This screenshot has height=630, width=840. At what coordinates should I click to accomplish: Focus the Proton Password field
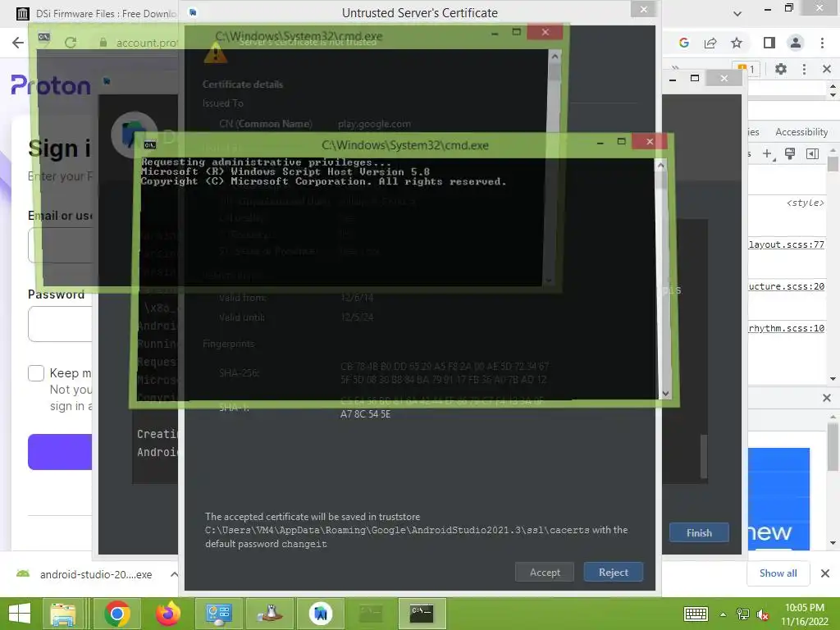click(60, 323)
